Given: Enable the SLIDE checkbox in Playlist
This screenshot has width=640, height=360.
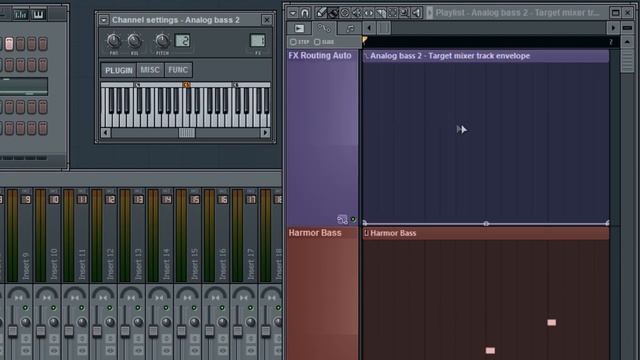Looking at the screenshot, I should click(x=317, y=42).
